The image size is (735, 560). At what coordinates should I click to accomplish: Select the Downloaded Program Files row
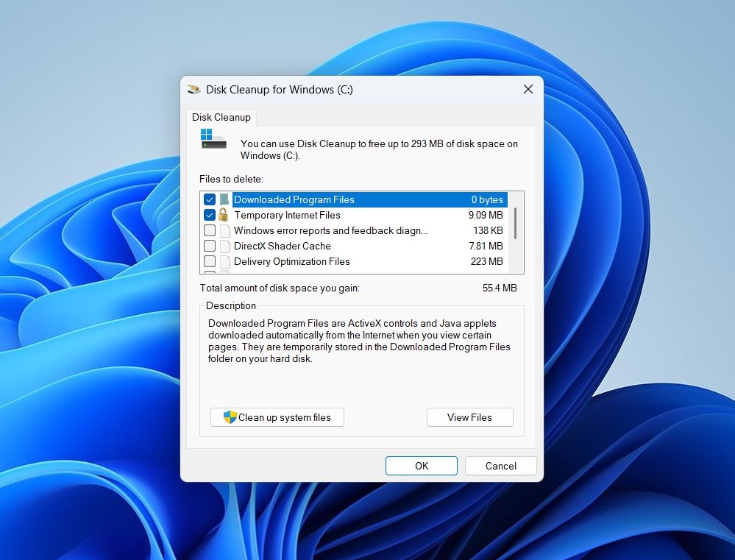(355, 200)
